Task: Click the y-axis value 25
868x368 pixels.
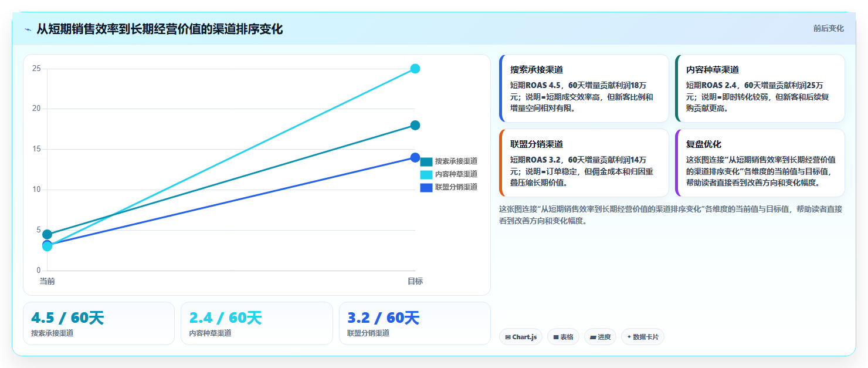Action: pos(36,69)
